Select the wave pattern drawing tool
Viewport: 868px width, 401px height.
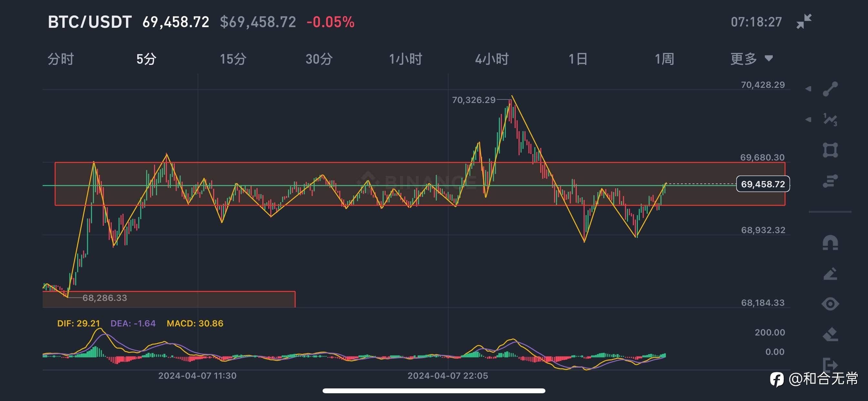click(x=830, y=120)
